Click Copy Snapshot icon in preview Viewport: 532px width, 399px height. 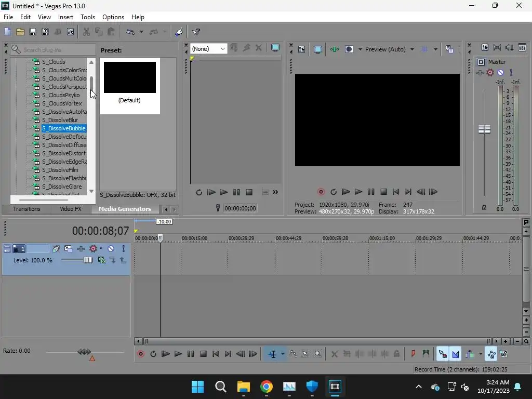(x=449, y=49)
